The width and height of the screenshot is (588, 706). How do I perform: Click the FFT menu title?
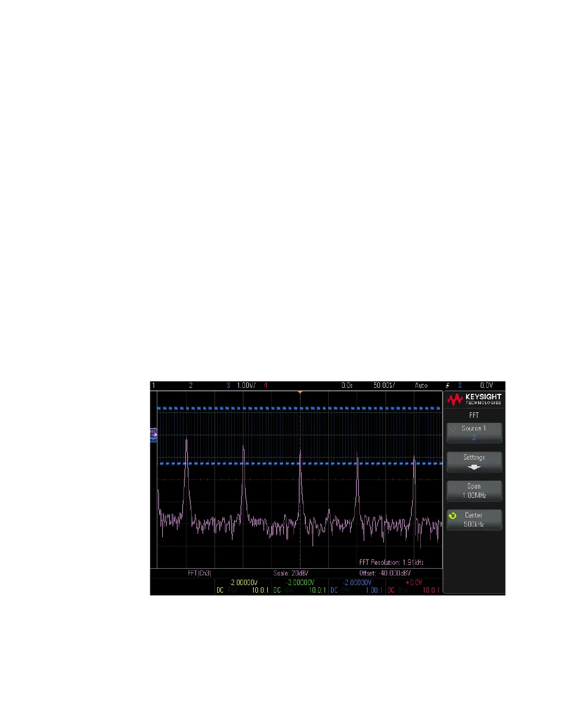474,415
